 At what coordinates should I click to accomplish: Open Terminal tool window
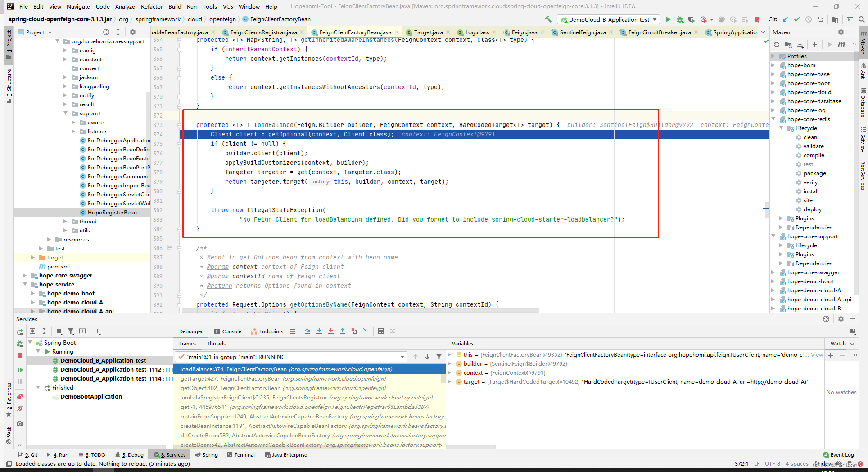click(240, 455)
